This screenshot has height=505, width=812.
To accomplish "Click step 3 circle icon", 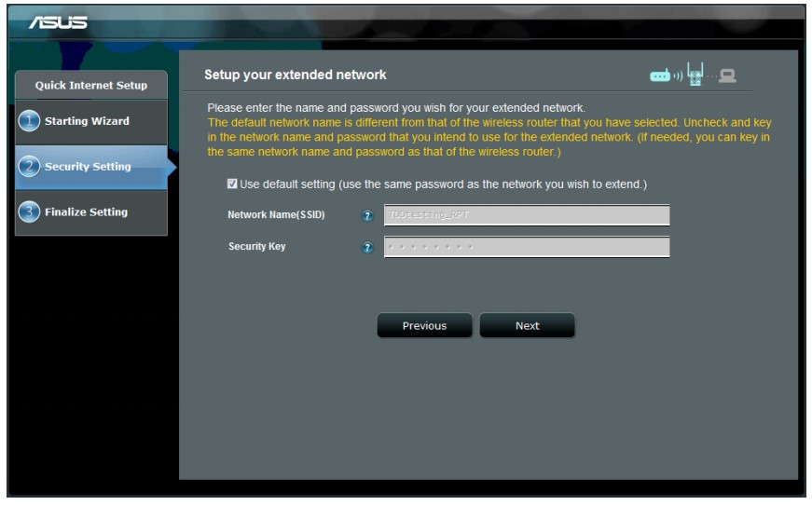I will 29,212.
